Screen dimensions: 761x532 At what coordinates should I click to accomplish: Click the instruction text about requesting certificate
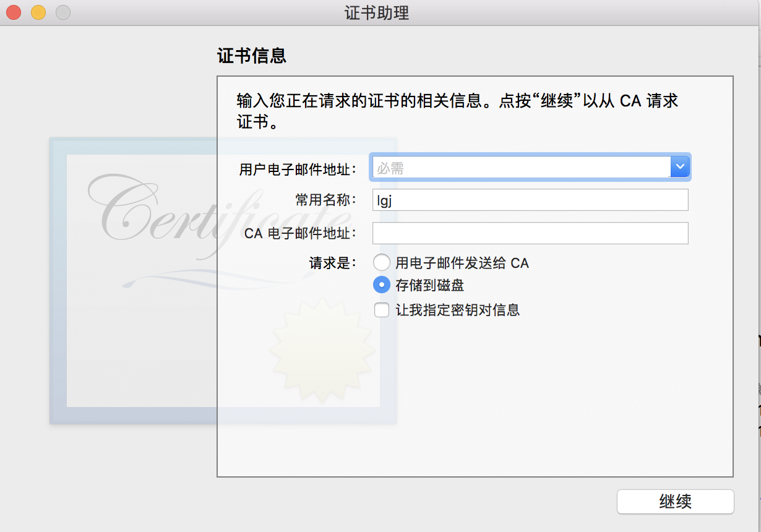(x=458, y=111)
